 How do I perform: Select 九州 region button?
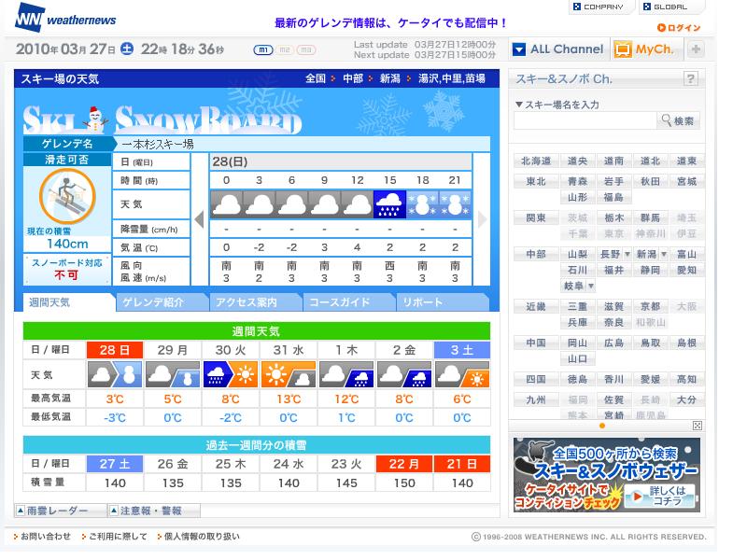(x=536, y=400)
